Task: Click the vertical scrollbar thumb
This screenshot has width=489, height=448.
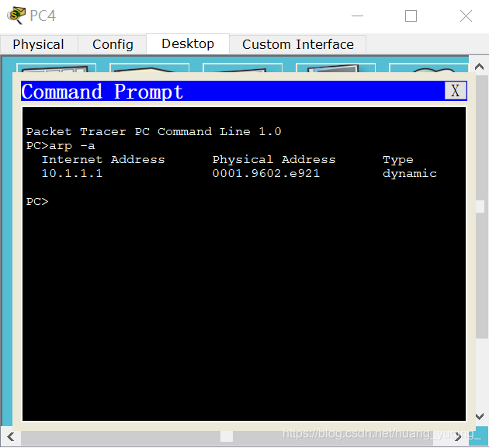Action: (x=480, y=207)
